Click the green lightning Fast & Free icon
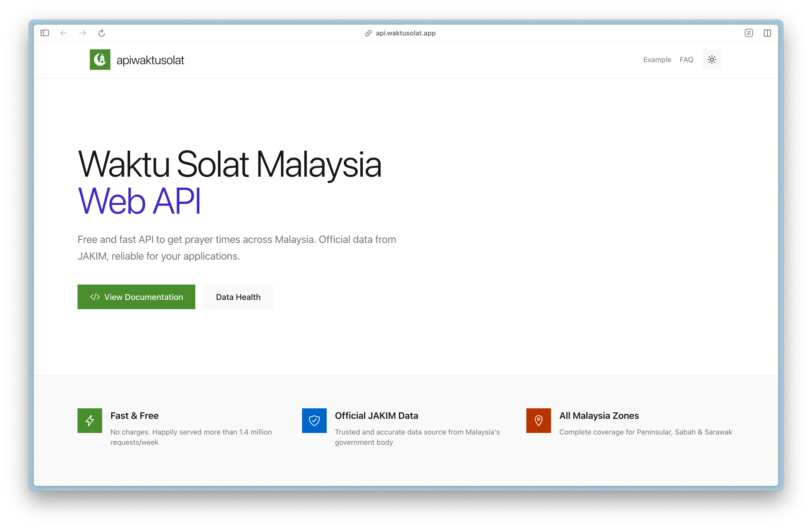The height and width of the screenshot is (529, 812). 90,420
